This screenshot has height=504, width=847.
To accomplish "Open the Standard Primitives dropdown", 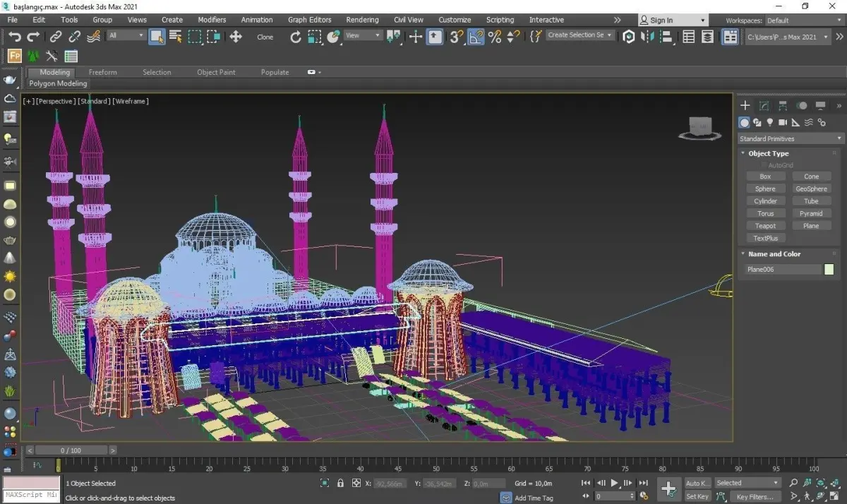I will (x=790, y=139).
